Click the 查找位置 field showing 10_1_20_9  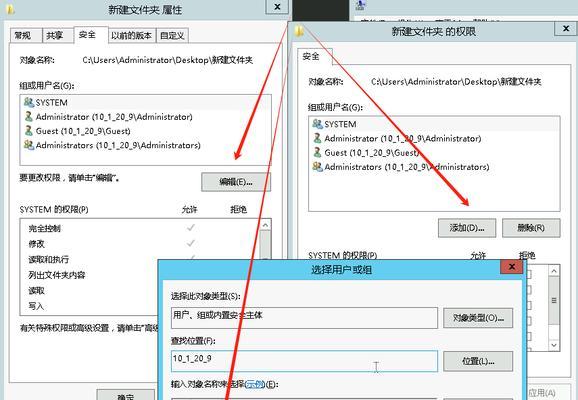(x=304, y=361)
